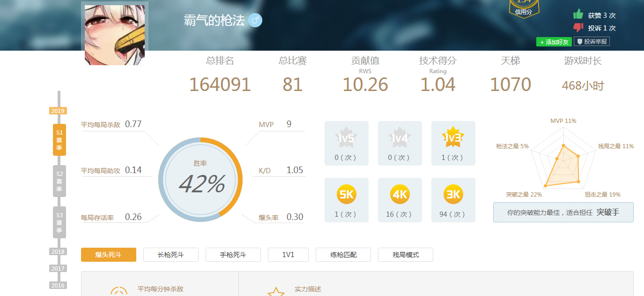Screen dimensions: 644x296
Task: Click the 爆头率 0.30 stat
Action: [281, 217]
